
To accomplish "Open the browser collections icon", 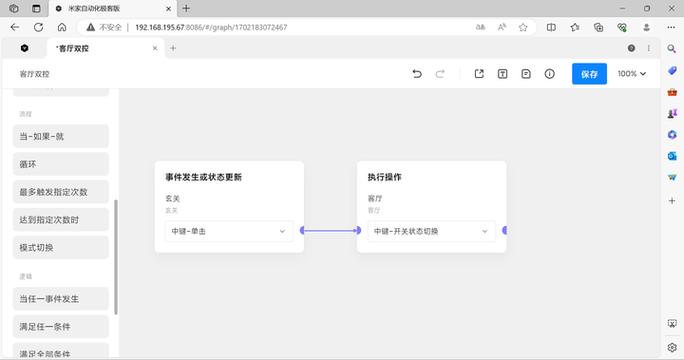I will tap(598, 27).
